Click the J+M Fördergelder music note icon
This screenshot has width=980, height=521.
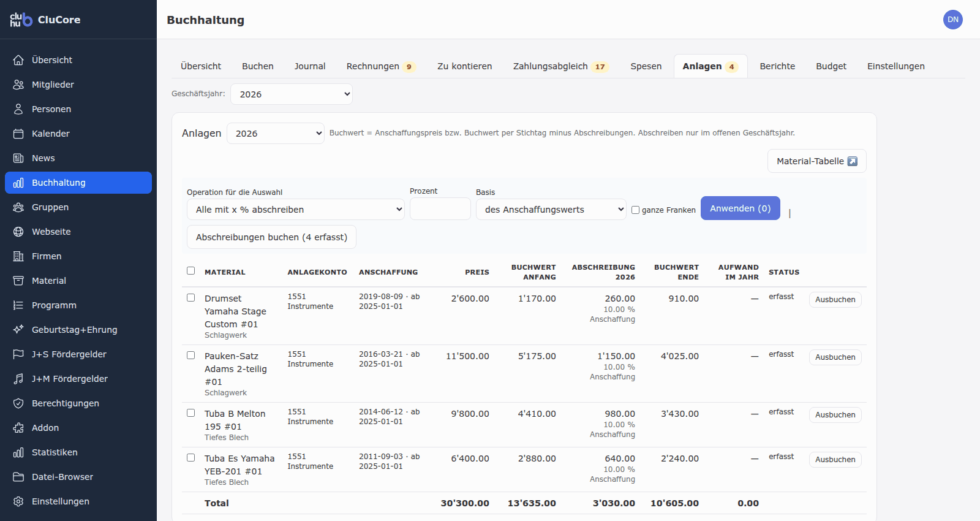[x=18, y=379]
